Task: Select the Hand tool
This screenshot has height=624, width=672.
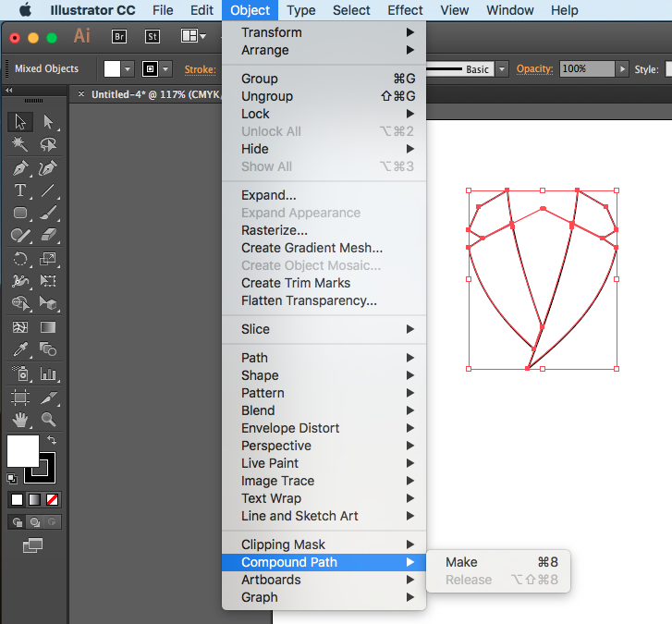Action: [19, 420]
